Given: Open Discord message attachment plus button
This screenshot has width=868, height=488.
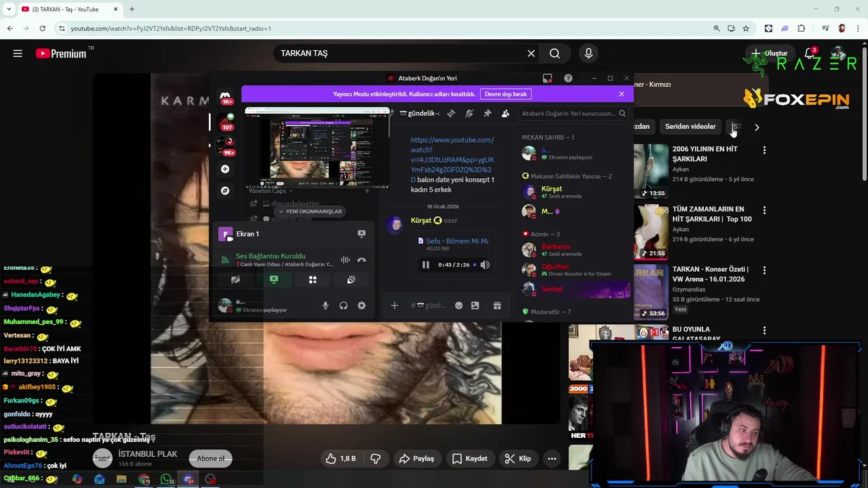Looking at the screenshot, I should tap(394, 306).
